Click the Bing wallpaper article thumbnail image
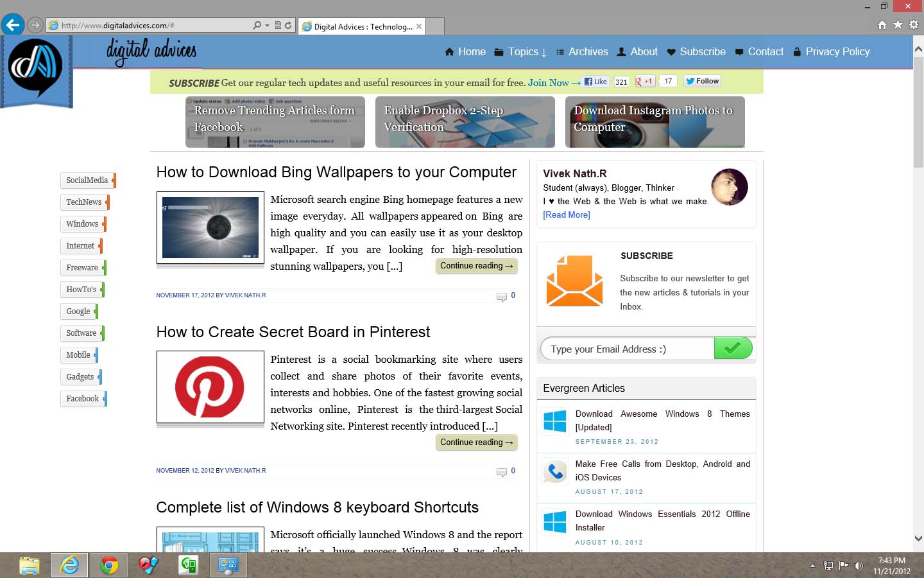 pyautogui.click(x=210, y=228)
